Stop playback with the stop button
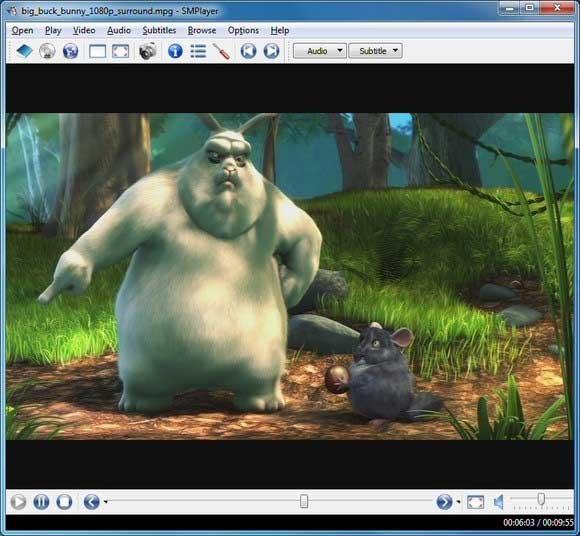This screenshot has width=580, height=536. (x=64, y=502)
